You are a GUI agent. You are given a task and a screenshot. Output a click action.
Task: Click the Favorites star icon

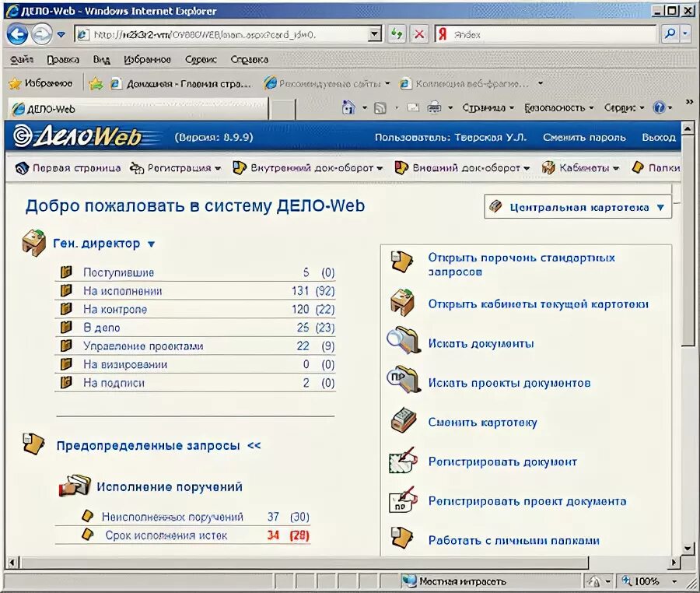tap(16, 83)
